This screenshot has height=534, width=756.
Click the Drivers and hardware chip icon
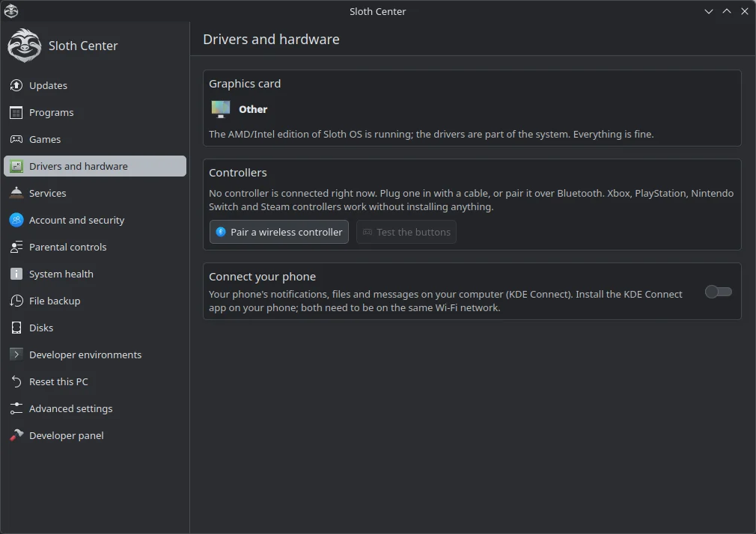[16, 166]
